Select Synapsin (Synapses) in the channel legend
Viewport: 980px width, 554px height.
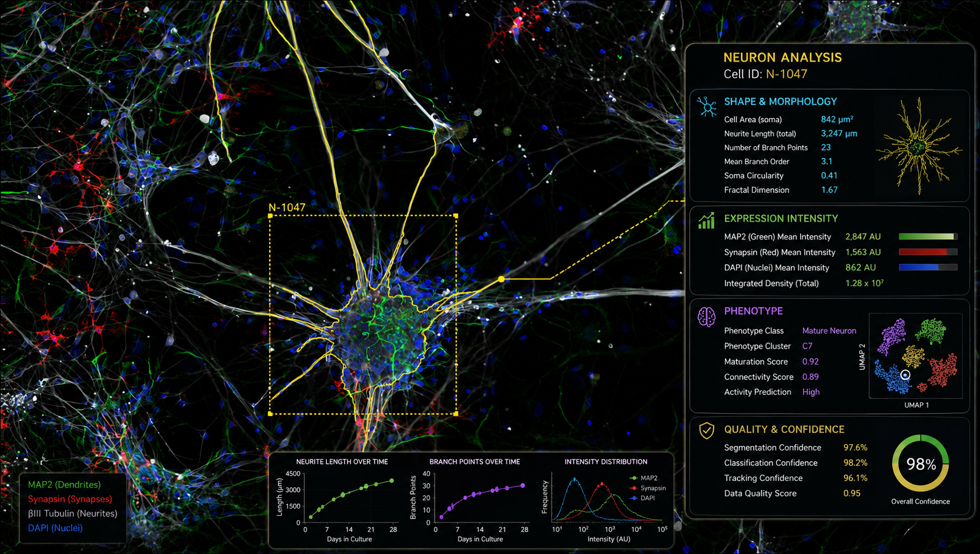coord(70,499)
